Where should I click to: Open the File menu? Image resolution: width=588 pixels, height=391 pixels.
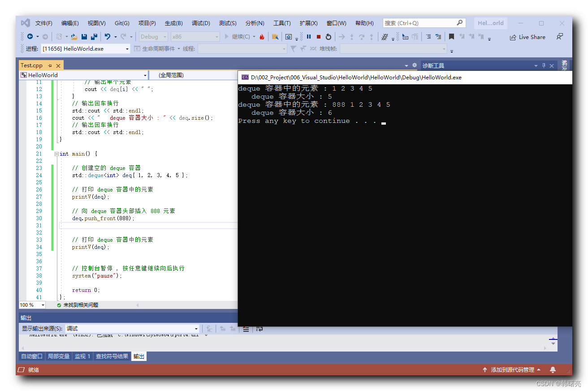pos(44,23)
